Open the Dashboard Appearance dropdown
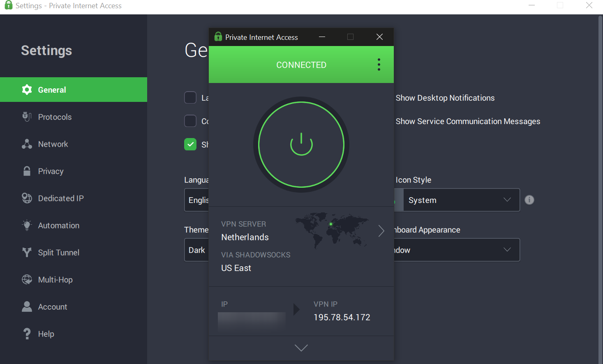The height and width of the screenshot is (364, 603). [x=457, y=250]
